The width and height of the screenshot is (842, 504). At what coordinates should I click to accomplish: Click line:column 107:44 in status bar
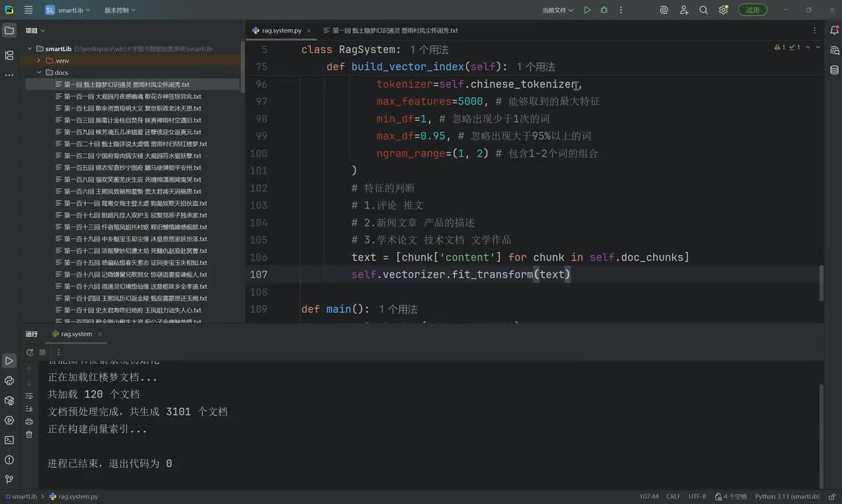[x=649, y=496]
